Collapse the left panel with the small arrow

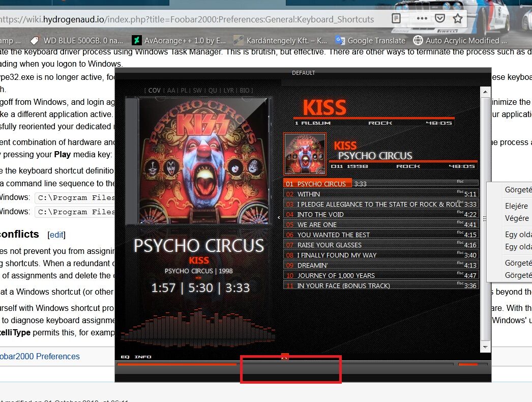(x=279, y=218)
